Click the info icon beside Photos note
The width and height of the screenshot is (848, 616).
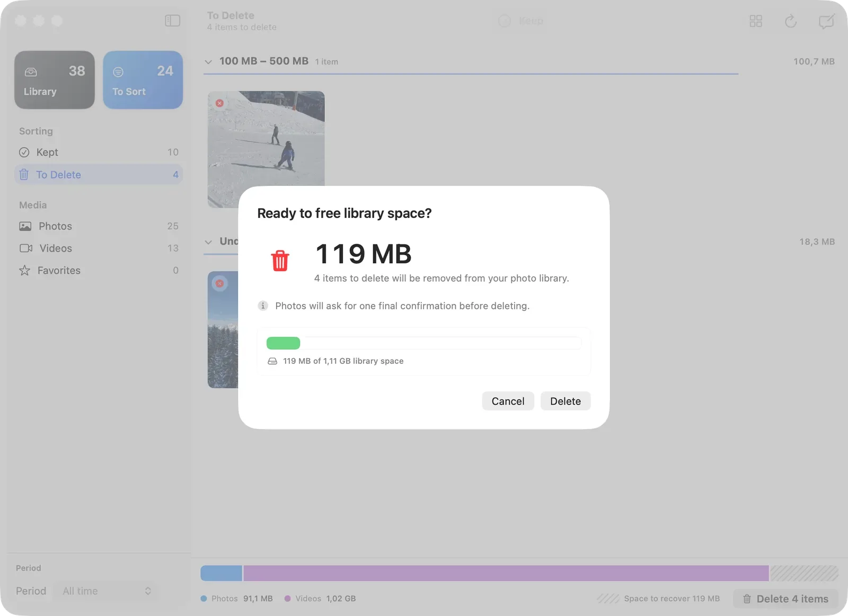point(263,306)
